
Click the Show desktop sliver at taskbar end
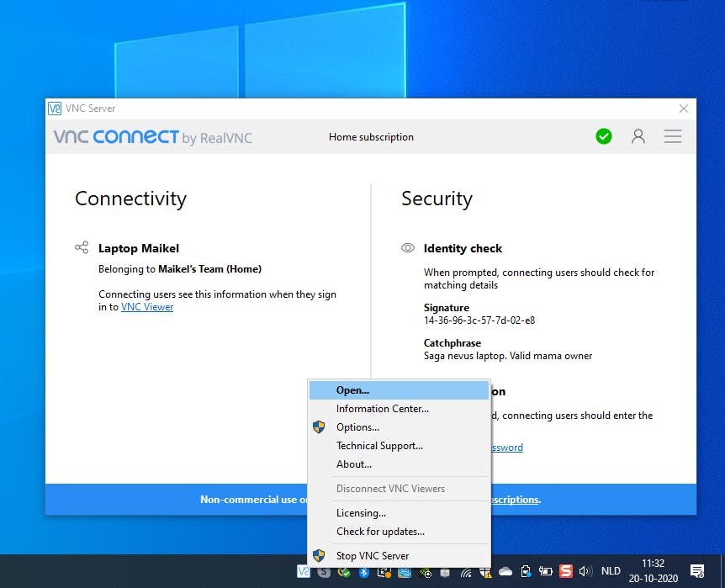point(722,571)
